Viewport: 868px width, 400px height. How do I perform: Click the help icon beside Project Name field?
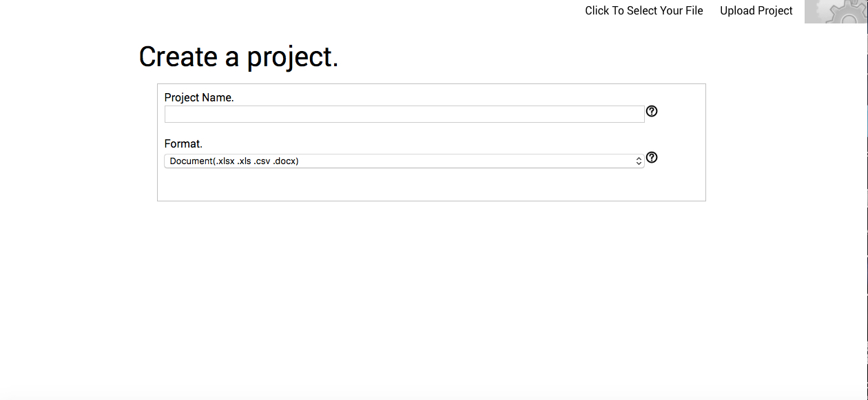tap(652, 111)
